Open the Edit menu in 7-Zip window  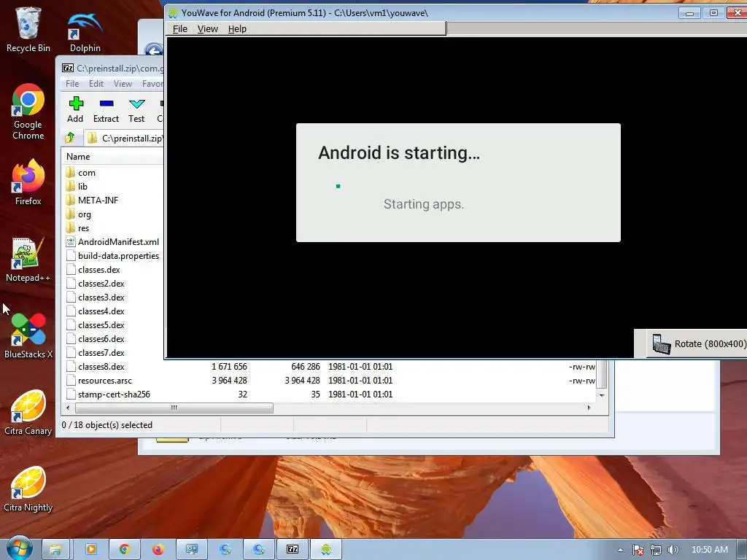(x=96, y=84)
